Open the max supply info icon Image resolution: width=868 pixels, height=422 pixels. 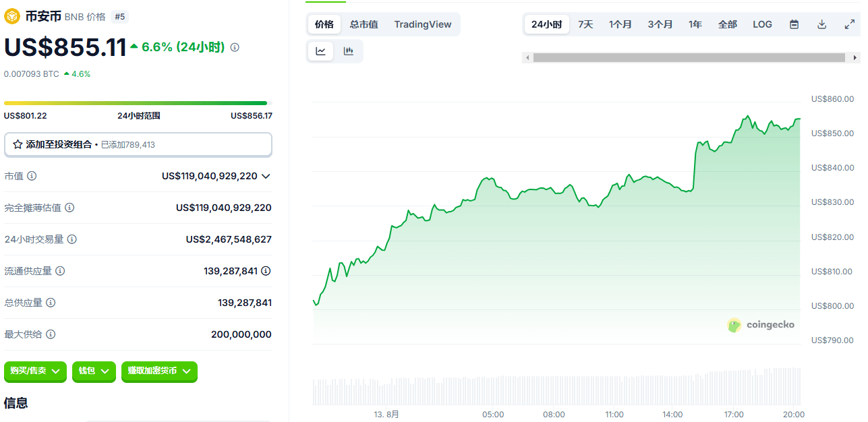tap(51, 334)
